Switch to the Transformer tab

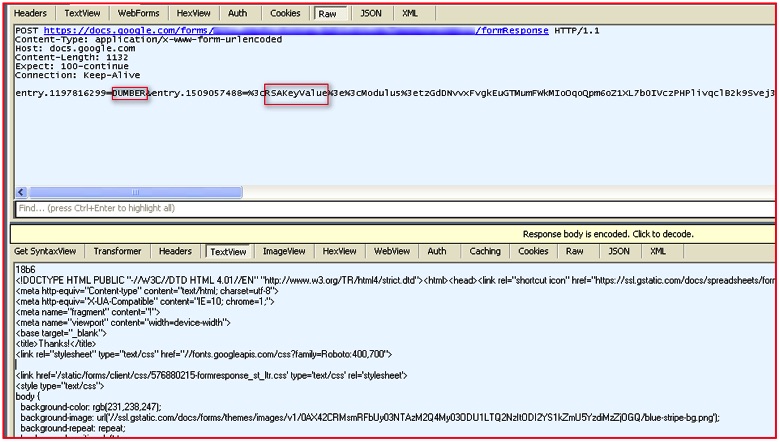point(117,251)
